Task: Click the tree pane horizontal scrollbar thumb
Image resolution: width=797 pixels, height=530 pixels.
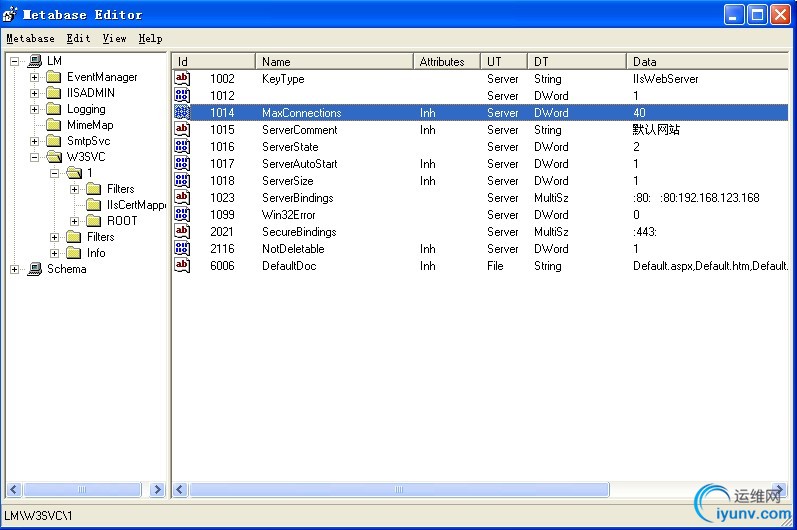Action: [82, 489]
